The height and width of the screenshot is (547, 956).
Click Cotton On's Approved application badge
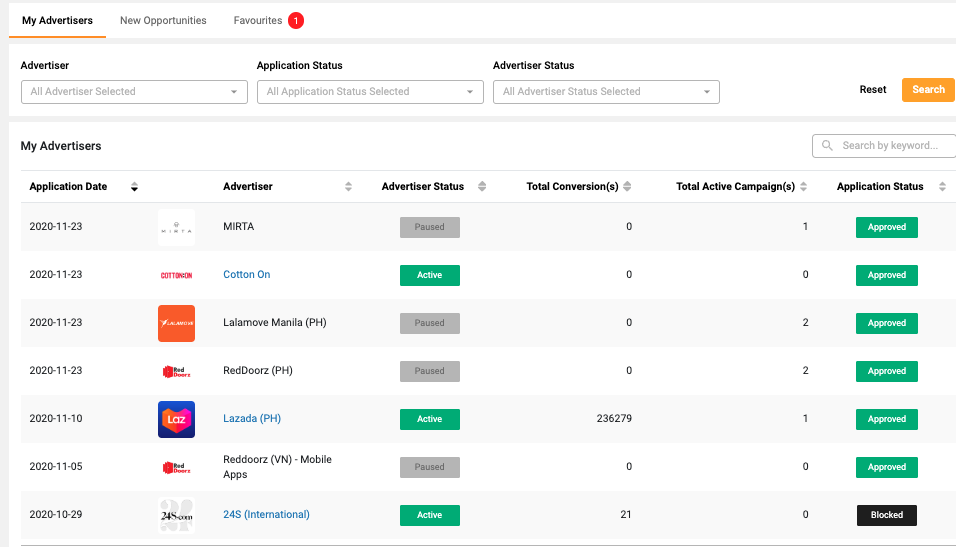click(x=886, y=275)
